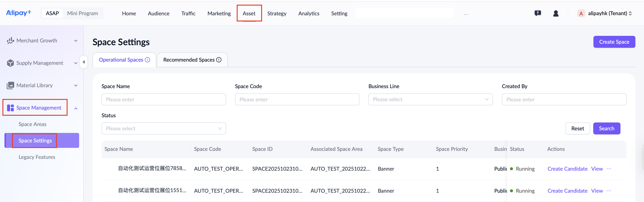Open the Analytics menu item

309,13
